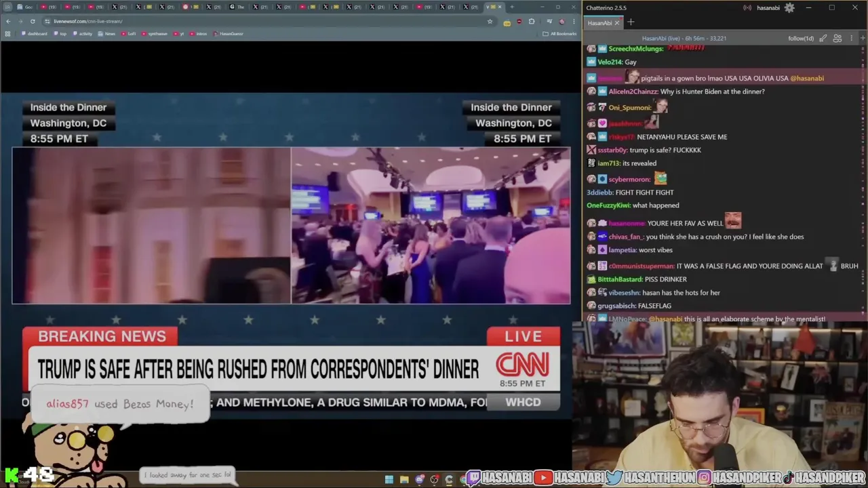Click the ScreechxMclungs username in chat
The image size is (868, 488).
pyautogui.click(x=636, y=49)
